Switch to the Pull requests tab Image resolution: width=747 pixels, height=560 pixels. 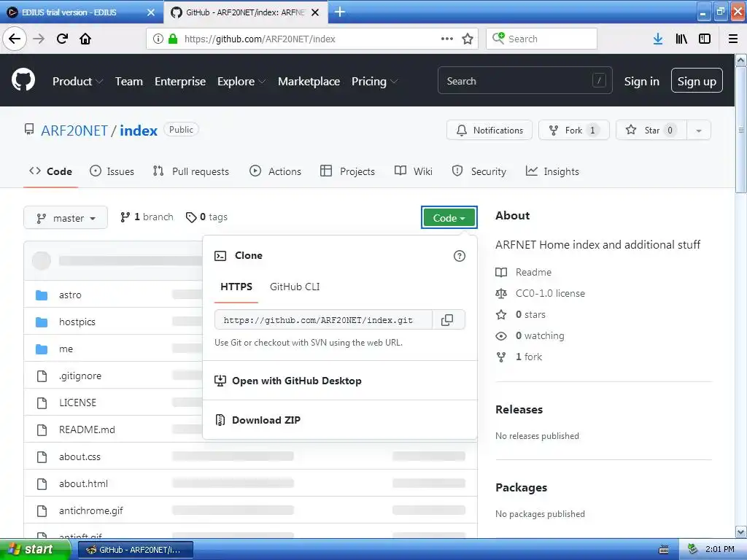(191, 171)
